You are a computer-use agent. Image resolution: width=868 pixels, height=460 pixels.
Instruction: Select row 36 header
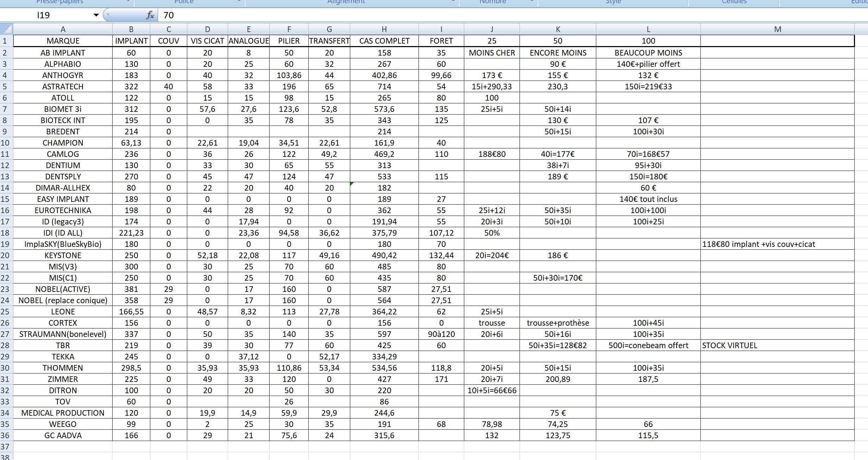6,435
